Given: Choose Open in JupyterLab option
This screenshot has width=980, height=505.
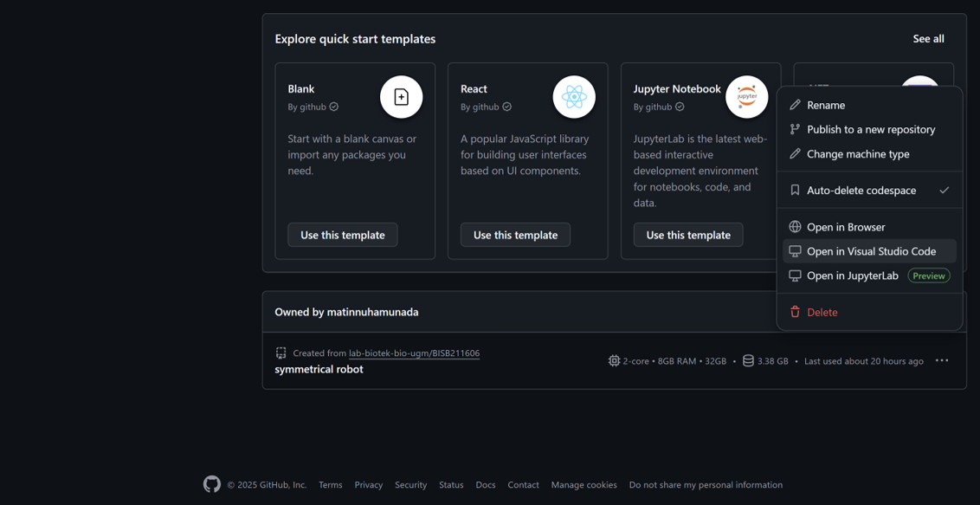Looking at the screenshot, I should tap(852, 275).
